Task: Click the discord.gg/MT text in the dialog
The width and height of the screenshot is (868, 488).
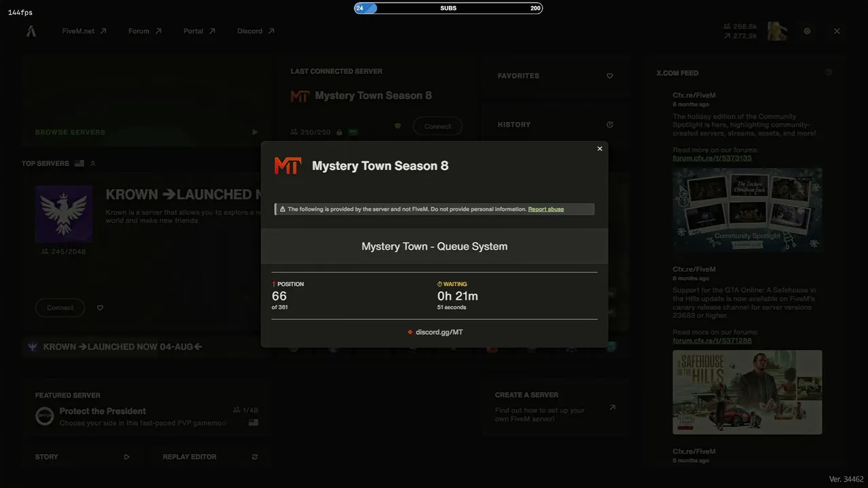Action: [x=439, y=332]
